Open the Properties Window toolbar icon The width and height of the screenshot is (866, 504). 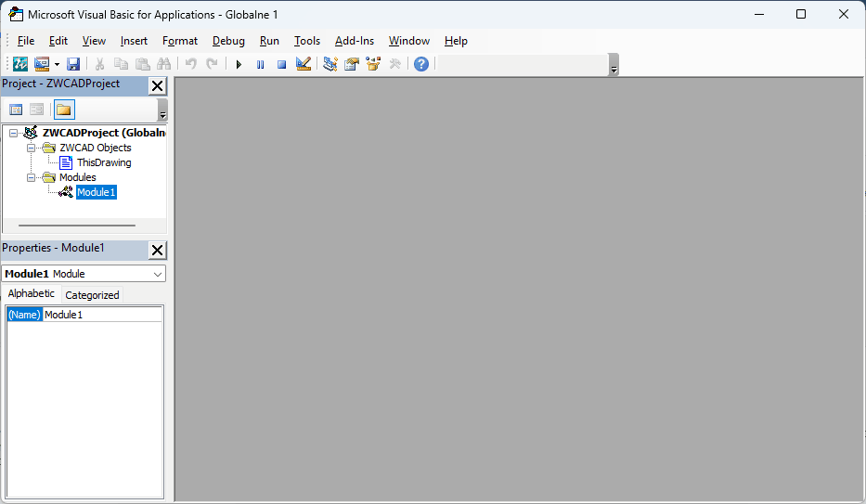pos(352,64)
